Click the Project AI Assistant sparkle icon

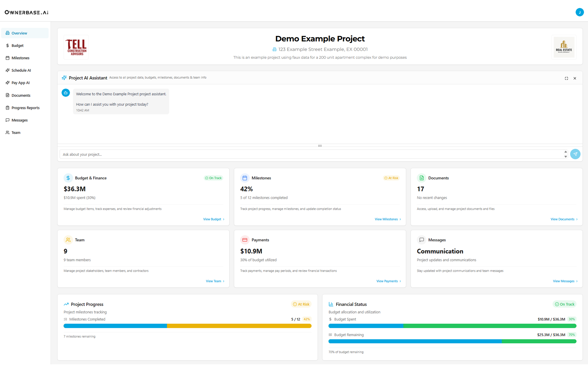64,78
